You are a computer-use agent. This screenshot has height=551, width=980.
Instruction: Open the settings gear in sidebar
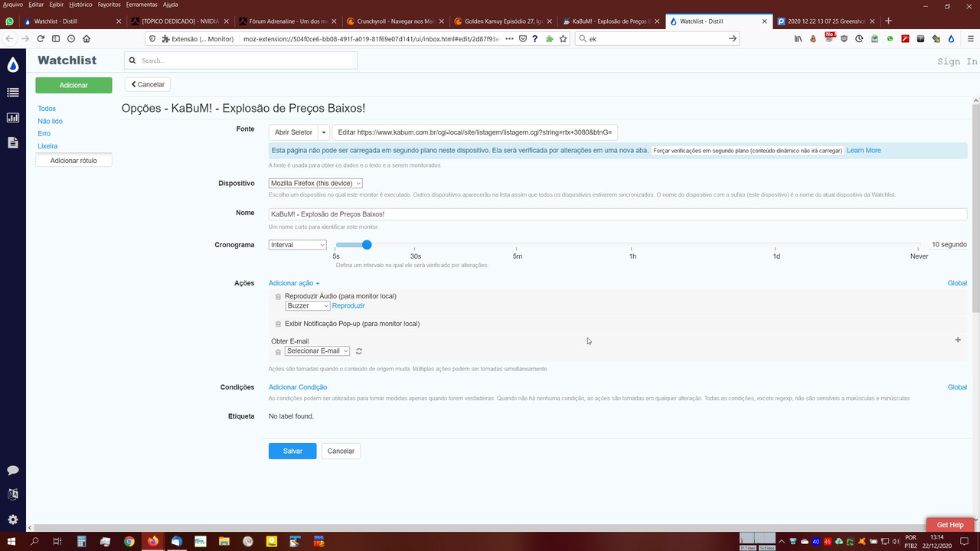click(12, 520)
